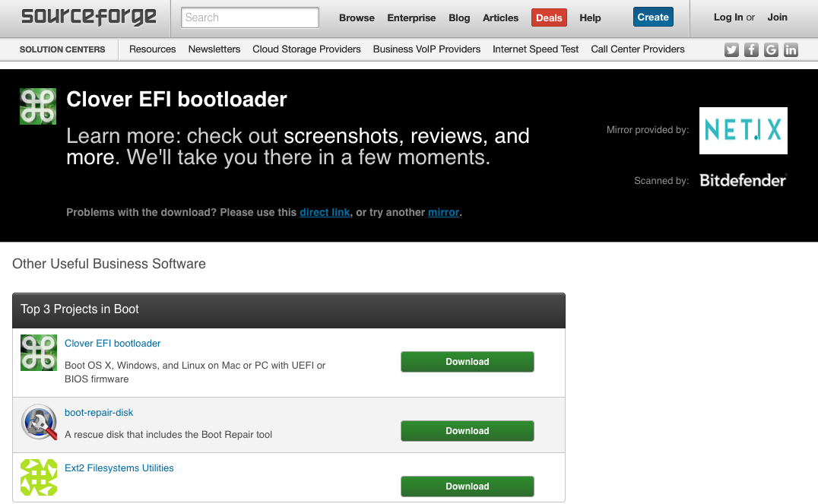Click the Boot OS X, Windows description text
The height and width of the screenshot is (504, 818).
pyautogui.click(x=195, y=372)
